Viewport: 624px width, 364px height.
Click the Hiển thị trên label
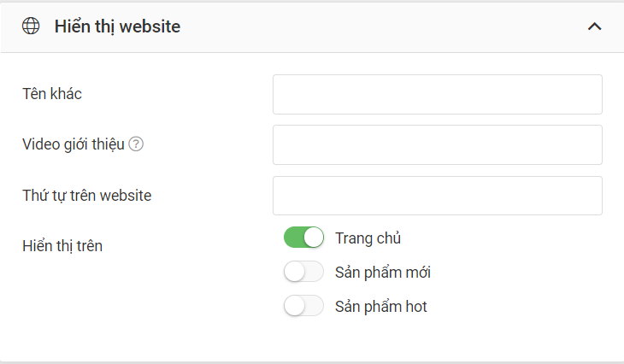click(62, 246)
